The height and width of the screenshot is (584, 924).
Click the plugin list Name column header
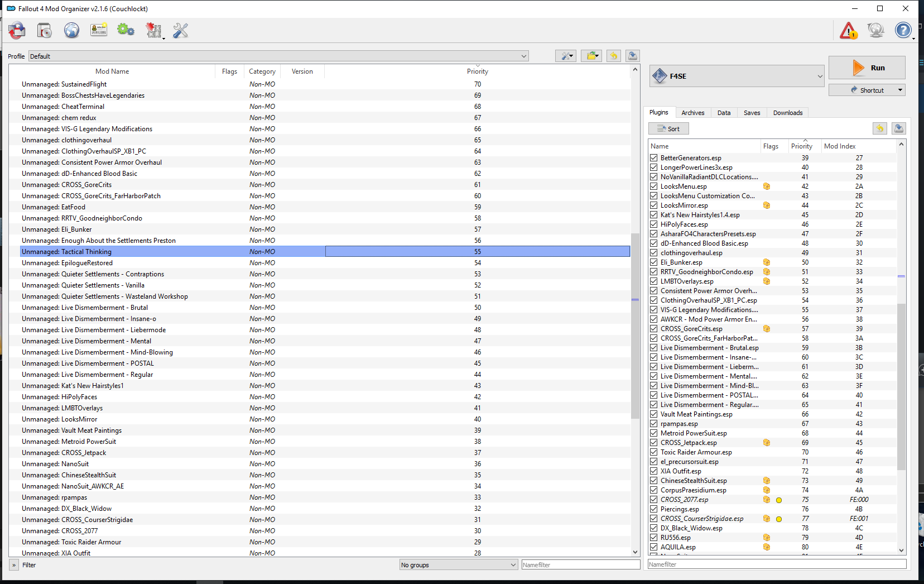coord(705,146)
